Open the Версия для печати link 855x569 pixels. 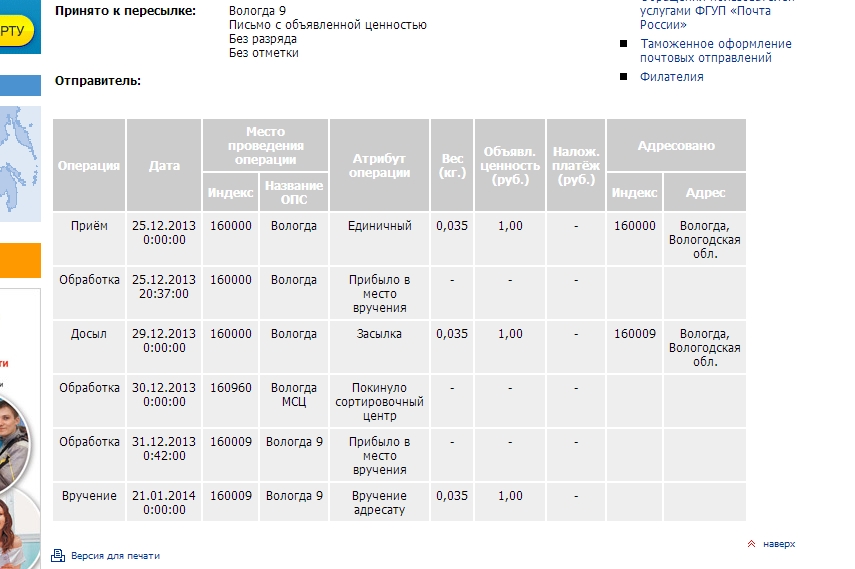click(x=115, y=555)
